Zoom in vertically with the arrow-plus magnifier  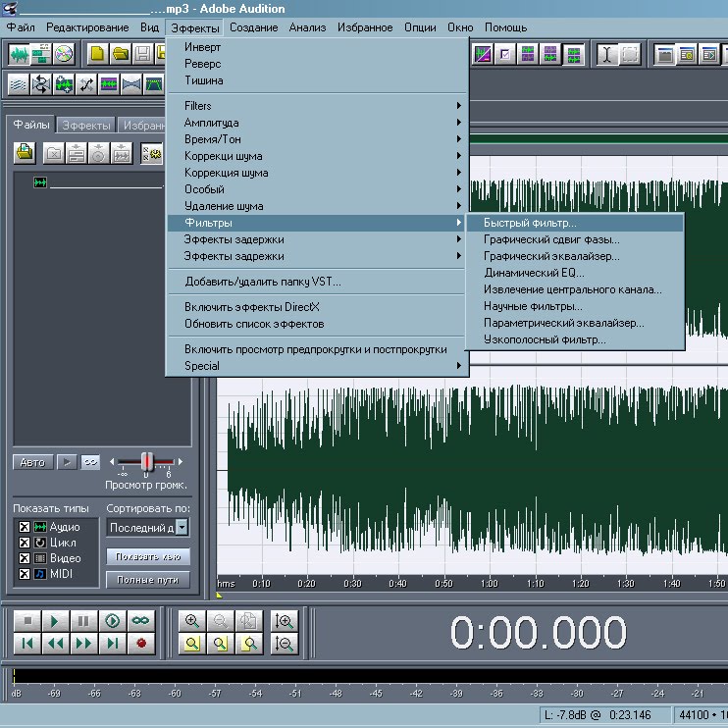285,621
